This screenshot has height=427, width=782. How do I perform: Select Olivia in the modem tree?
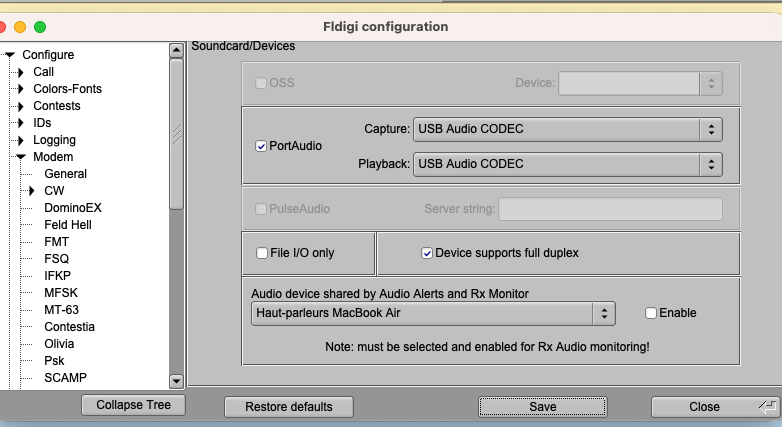click(x=58, y=344)
